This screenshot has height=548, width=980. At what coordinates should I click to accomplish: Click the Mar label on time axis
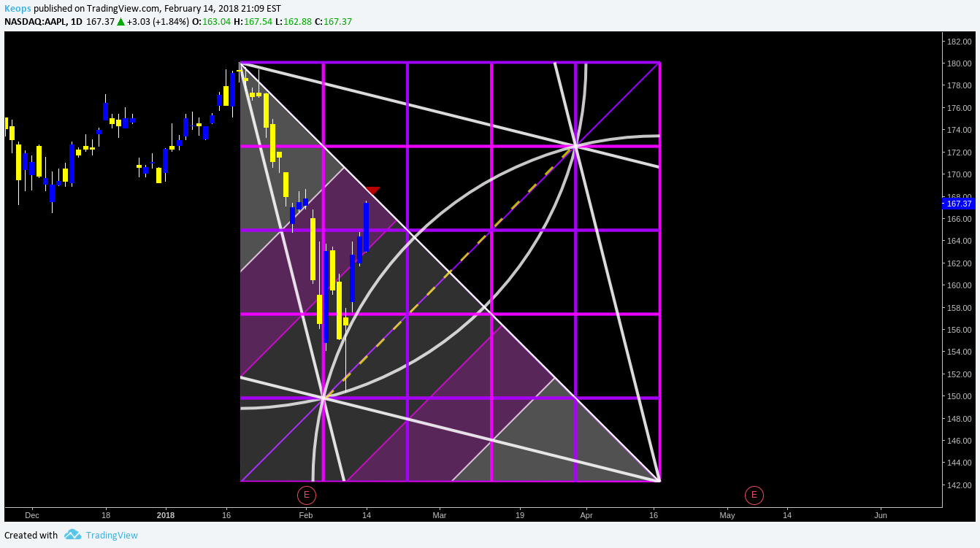[439, 514]
